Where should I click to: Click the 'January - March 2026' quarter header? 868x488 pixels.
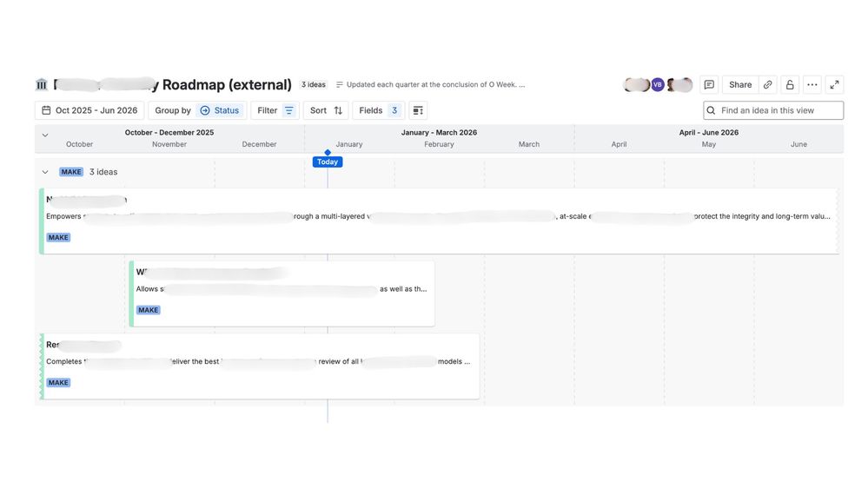pyautogui.click(x=439, y=133)
